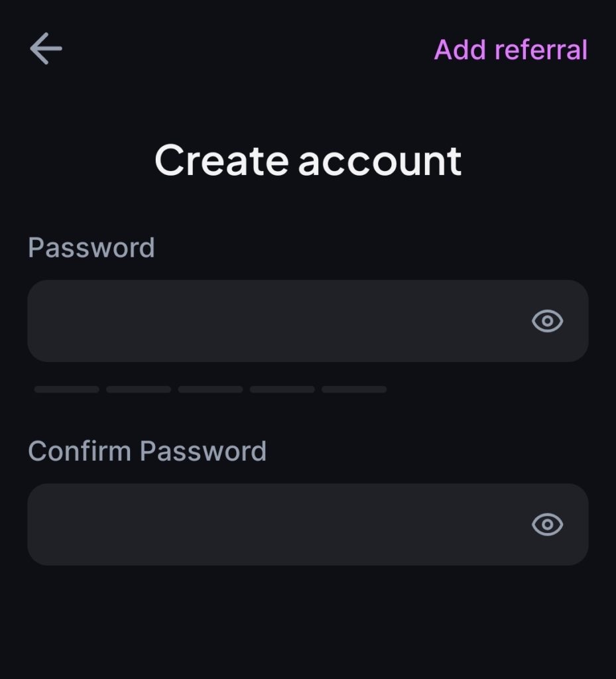The height and width of the screenshot is (679, 616).
Task: Go back using the left arrow icon
Action: 46,50
